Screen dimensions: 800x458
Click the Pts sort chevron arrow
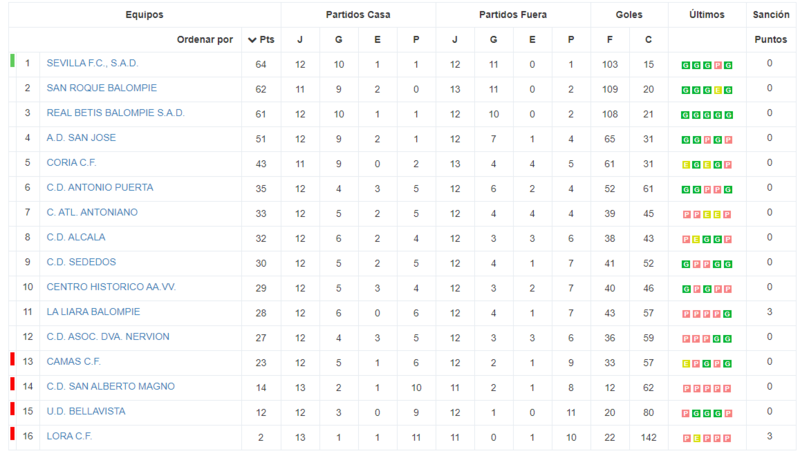click(252, 40)
